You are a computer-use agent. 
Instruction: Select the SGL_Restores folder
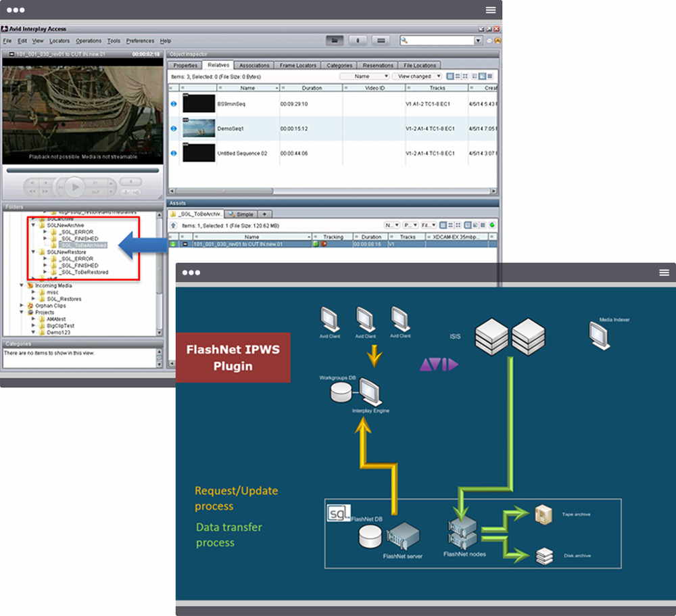click(64, 299)
